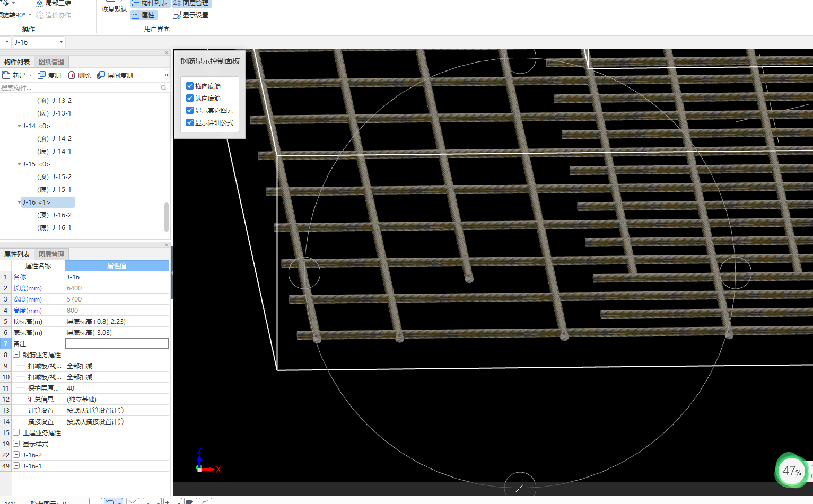Open 显示设置 display settings

[x=191, y=15]
